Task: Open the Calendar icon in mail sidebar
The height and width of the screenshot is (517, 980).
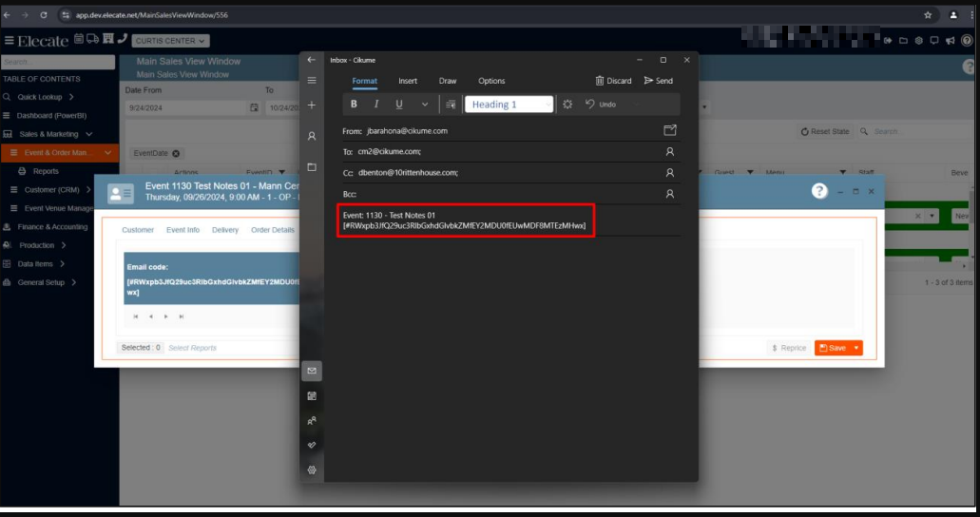Action: point(312,395)
